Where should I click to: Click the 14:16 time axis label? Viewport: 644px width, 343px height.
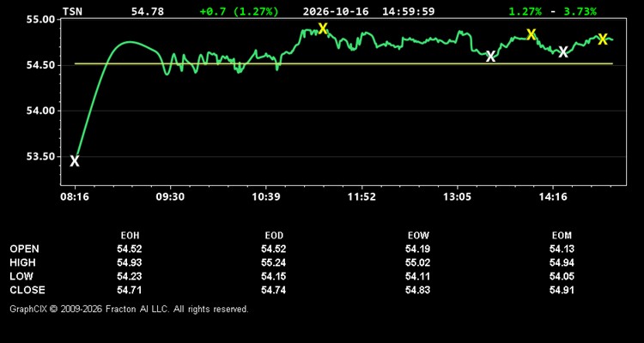point(553,197)
